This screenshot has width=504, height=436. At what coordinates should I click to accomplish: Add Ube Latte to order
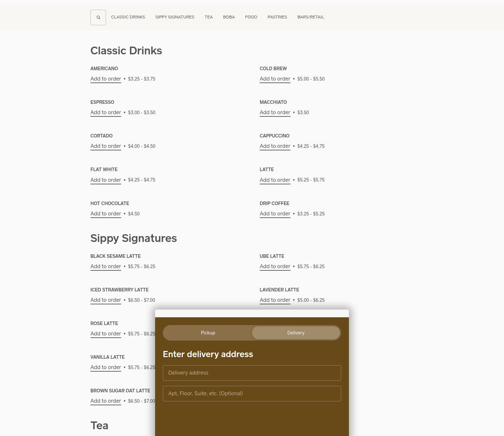click(275, 267)
